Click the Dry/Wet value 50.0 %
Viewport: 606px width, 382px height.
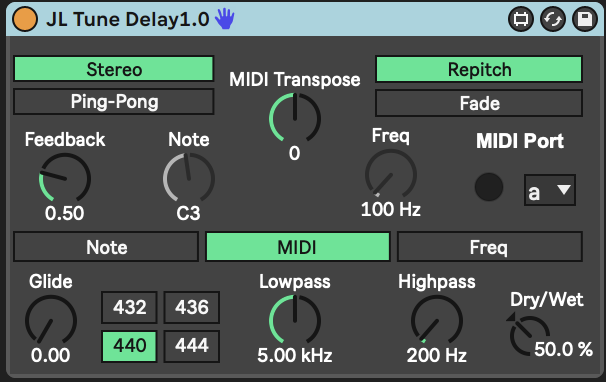click(x=563, y=349)
